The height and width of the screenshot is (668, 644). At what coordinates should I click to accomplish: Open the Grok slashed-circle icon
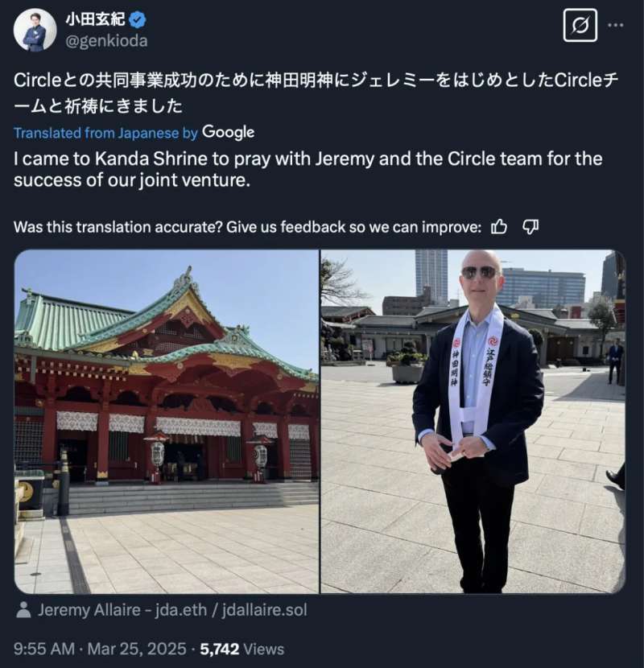580,26
